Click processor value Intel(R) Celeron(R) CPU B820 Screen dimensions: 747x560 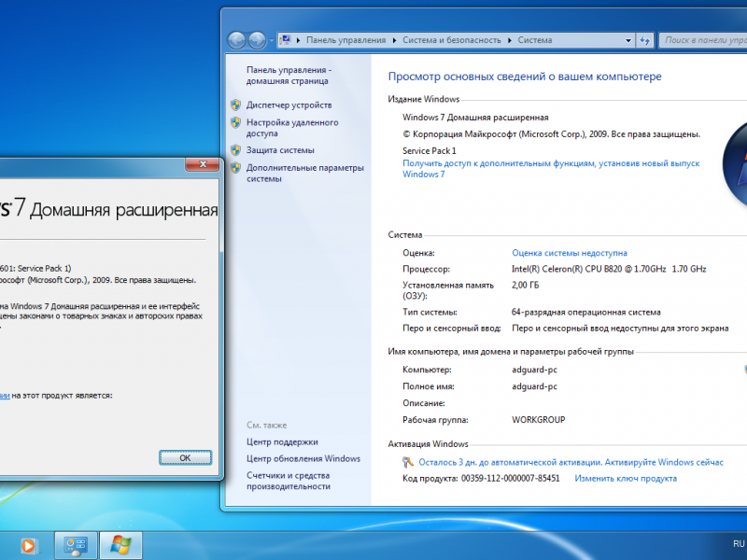[x=609, y=269]
